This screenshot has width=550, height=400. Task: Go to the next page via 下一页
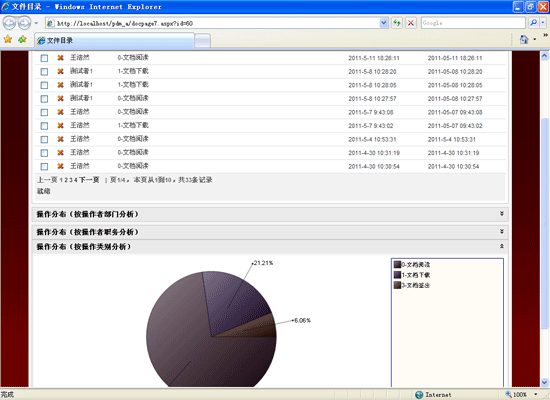pos(89,180)
